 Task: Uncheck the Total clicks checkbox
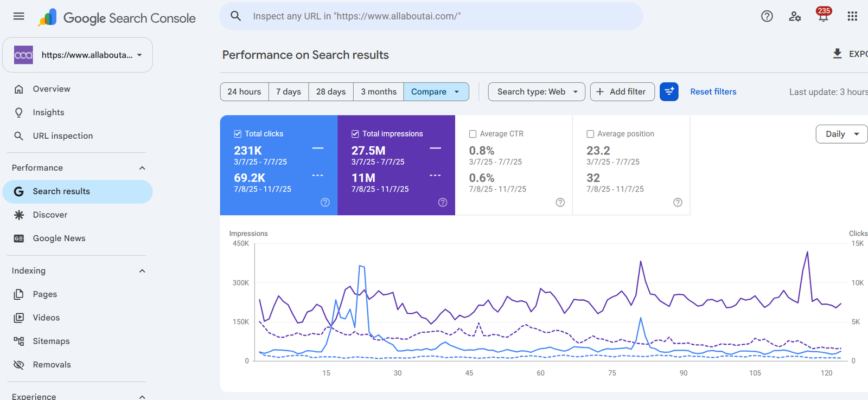[x=238, y=134]
